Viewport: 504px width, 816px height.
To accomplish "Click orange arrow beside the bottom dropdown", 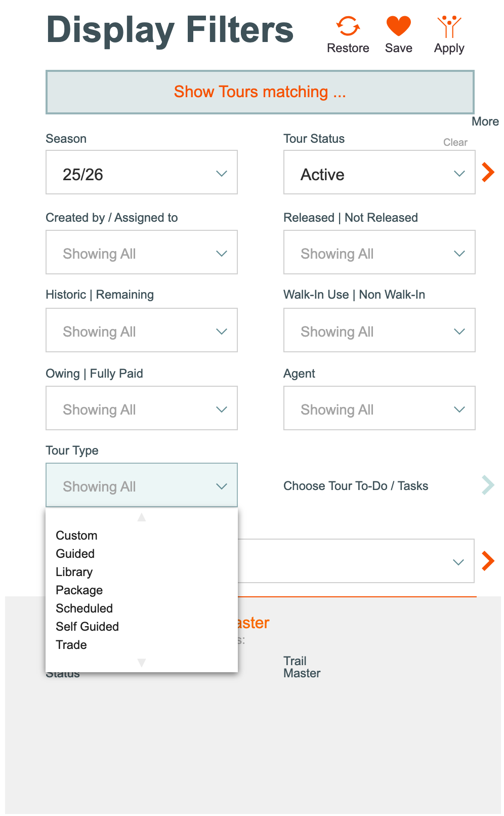I will tap(488, 561).
